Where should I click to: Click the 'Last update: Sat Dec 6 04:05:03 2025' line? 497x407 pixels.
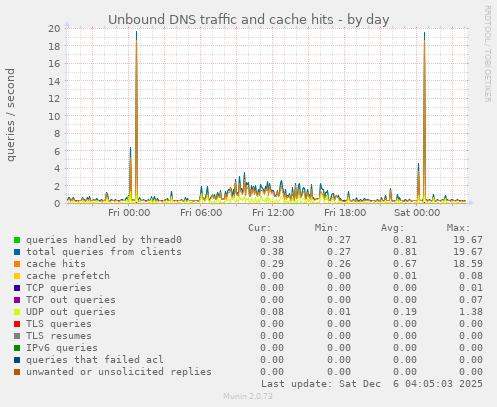click(372, 384)
